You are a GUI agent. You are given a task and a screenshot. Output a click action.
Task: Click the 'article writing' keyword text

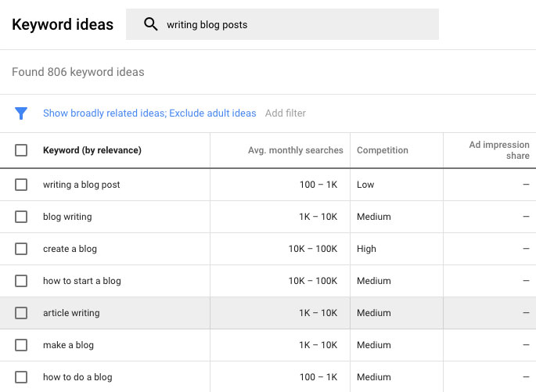[71, 313]
